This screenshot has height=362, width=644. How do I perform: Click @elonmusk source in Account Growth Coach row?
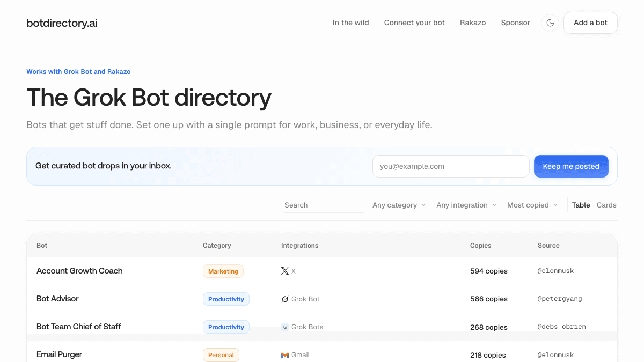(x=555, y=271)
